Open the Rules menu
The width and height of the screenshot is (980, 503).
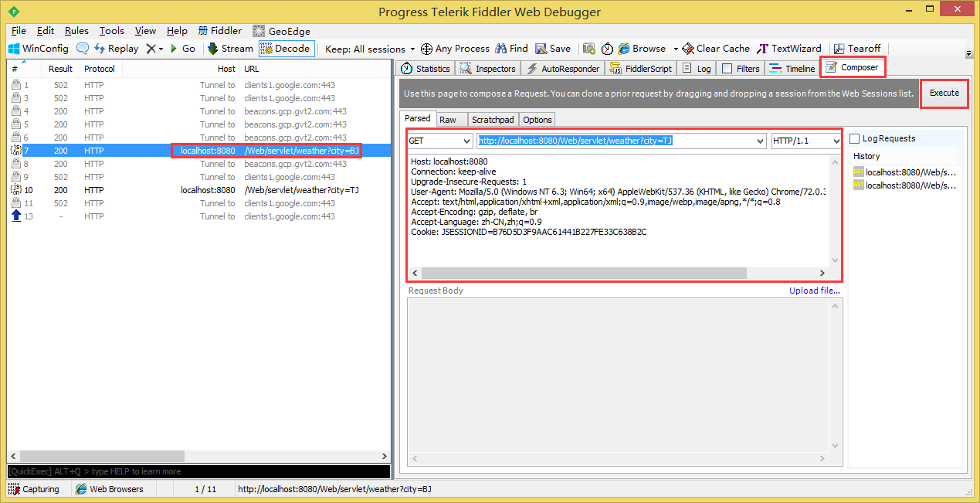click(x=76, y=31)
